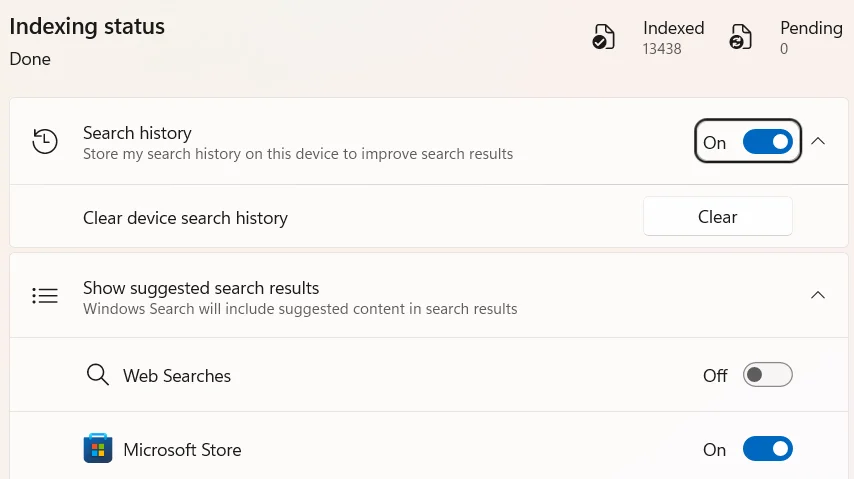Click the suggested search results list icon
The image size is (854, 479).
tap(45, 295)
